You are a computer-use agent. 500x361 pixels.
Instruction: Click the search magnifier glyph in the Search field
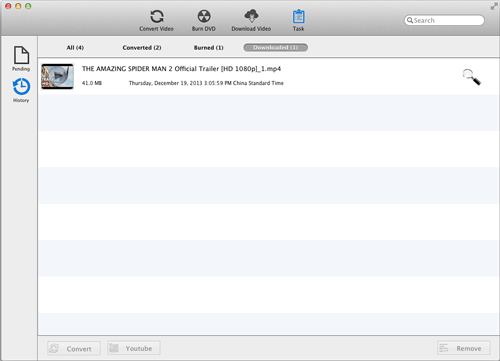pos(410,20)
